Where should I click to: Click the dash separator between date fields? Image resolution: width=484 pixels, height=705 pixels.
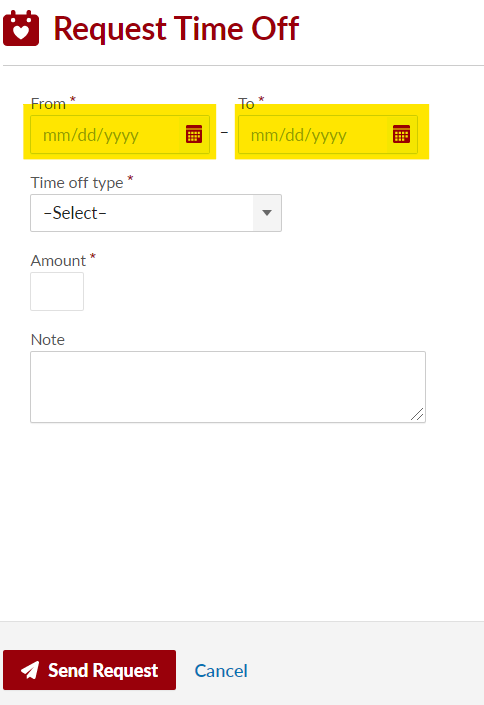click(x=224, y=133)
